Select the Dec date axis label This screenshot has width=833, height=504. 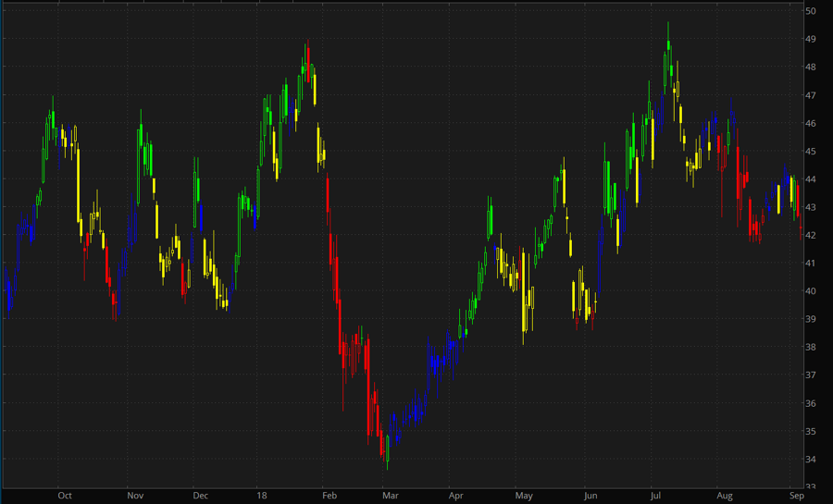(201, 496)
